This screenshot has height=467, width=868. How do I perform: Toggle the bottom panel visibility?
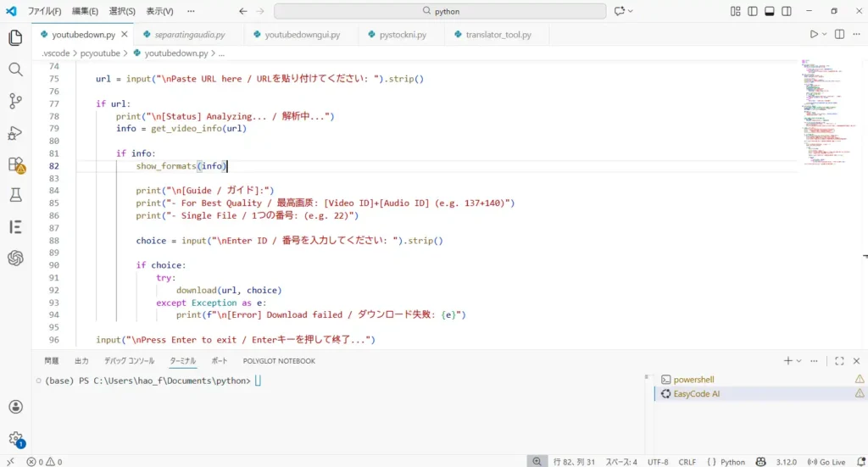coord(770,11)
